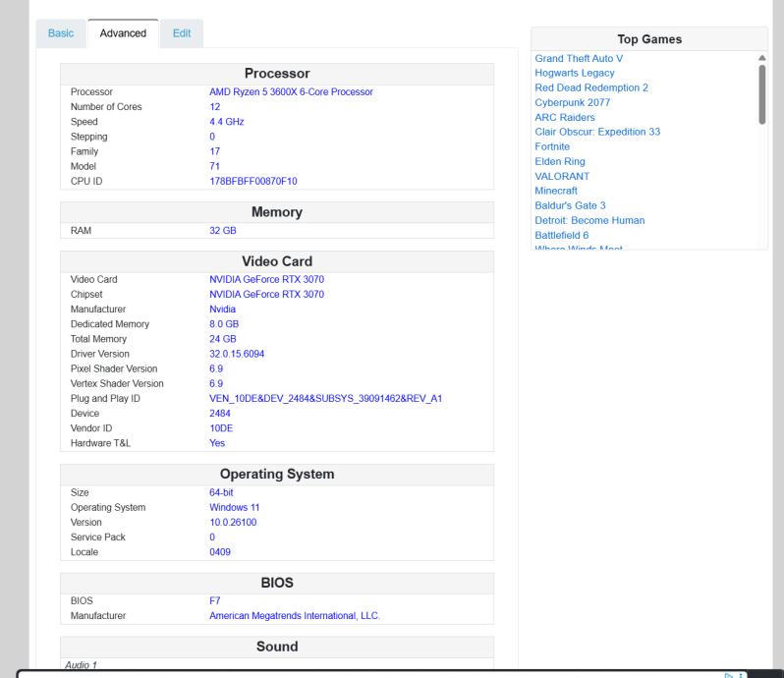Click the Hardware T&L Yes value
Image resolution: width=784 pixels, height=678 pixels.
[x=217, y=443]
